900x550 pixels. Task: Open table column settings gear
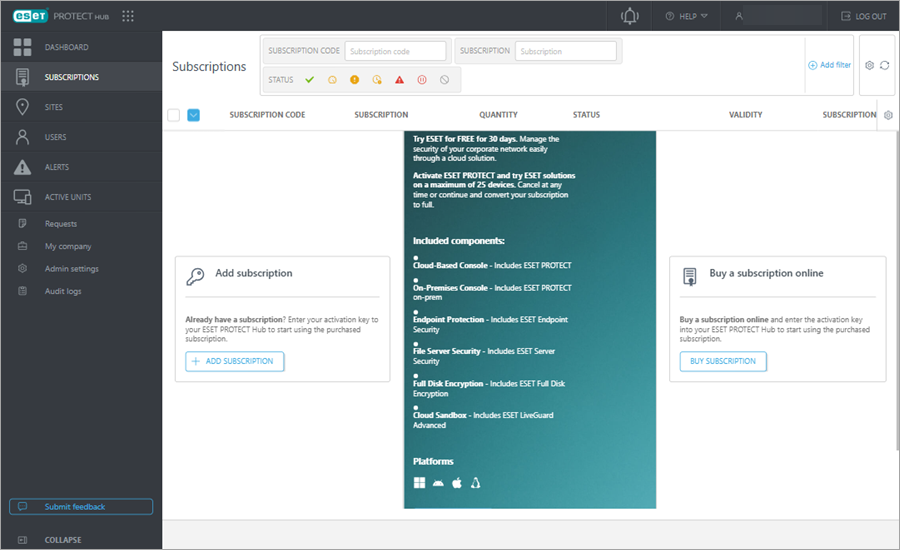coord(888,115)
